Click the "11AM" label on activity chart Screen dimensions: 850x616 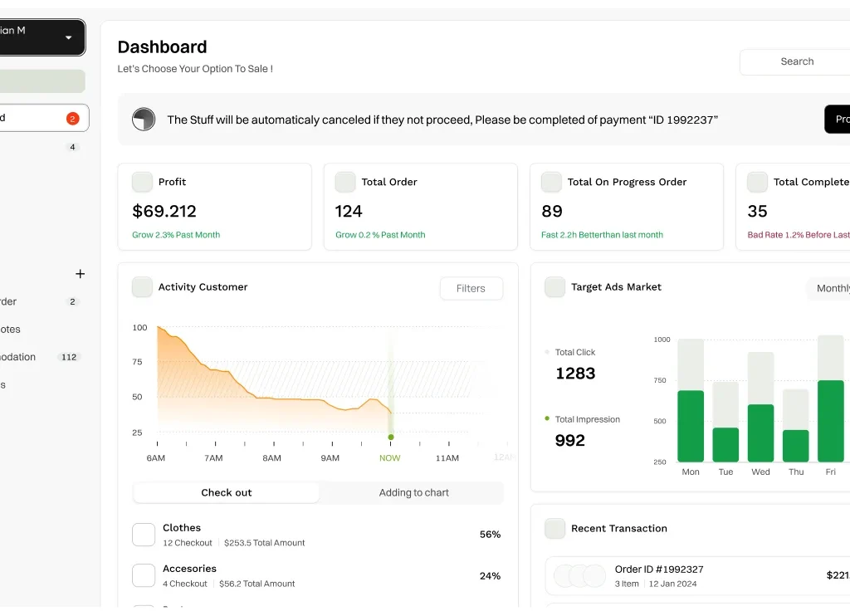pyautogui.click(x=447, y=458)
